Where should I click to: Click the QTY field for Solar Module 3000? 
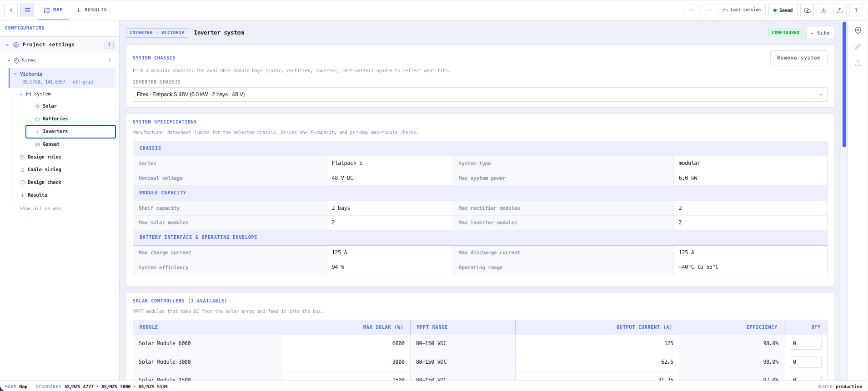click(805, 362)
